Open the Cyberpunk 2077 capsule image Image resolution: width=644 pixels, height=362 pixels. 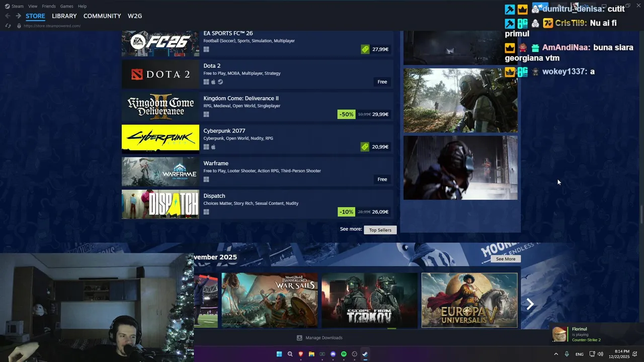160,139
